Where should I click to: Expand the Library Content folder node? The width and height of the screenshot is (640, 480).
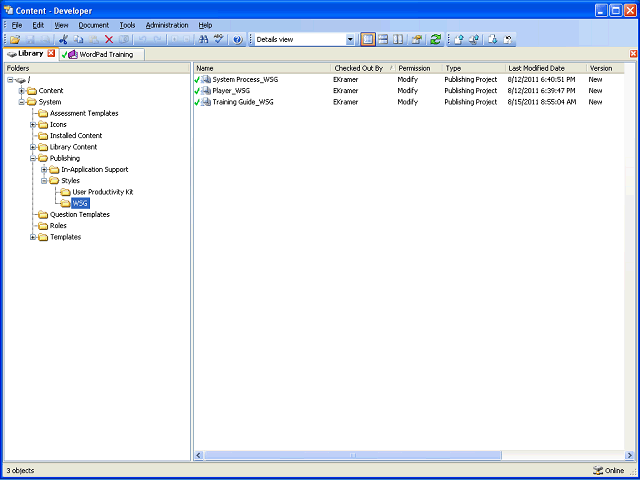coord(33,147)
